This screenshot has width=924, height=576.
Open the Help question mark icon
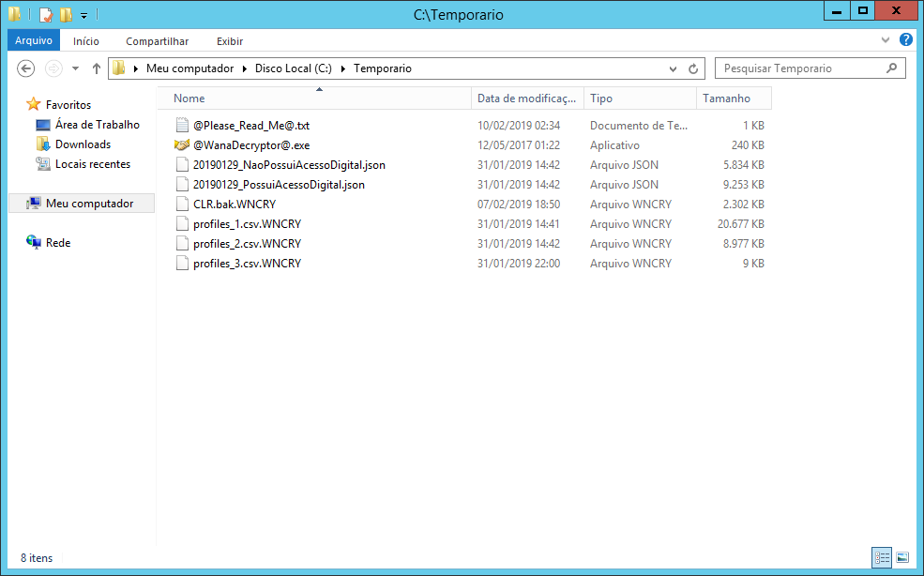905,40
